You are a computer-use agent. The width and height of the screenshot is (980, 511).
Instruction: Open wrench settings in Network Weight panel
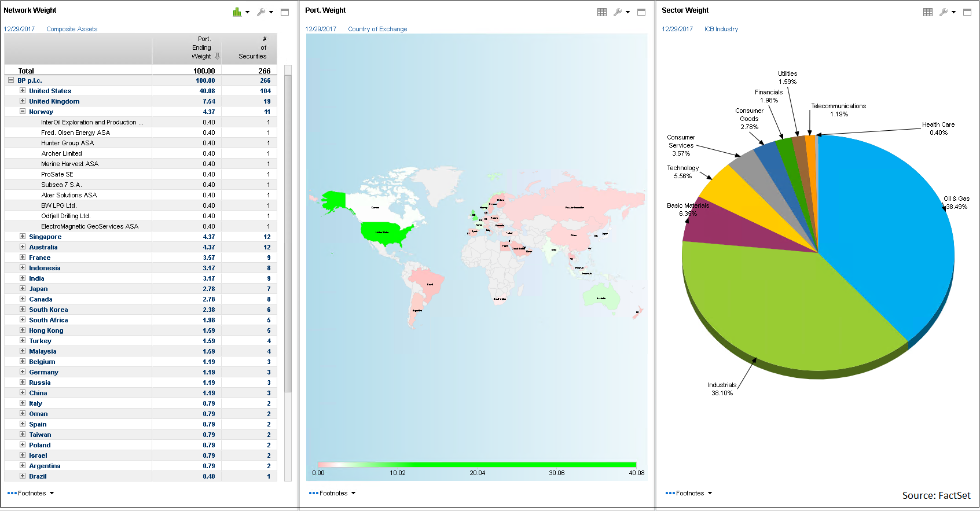click(261, 12)
